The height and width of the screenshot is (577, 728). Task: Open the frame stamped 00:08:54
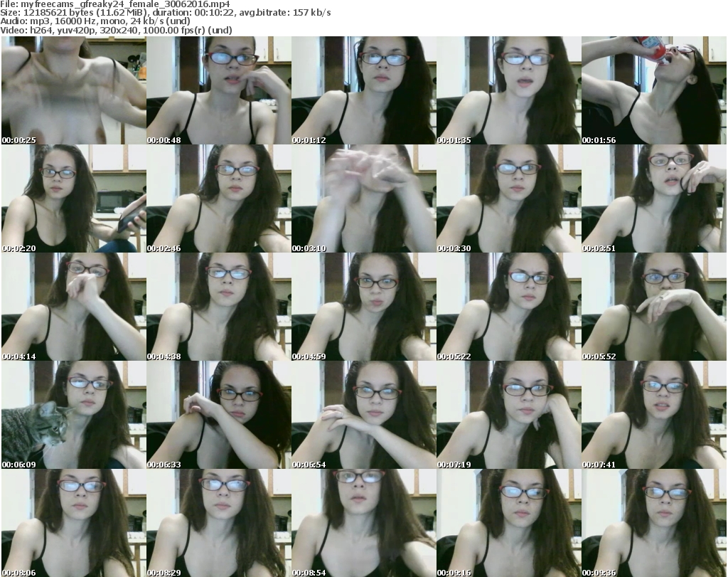(x=363, y=523)
